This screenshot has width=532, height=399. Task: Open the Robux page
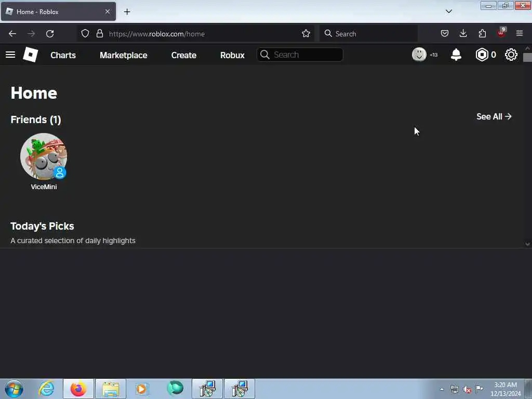click(232, 55)
